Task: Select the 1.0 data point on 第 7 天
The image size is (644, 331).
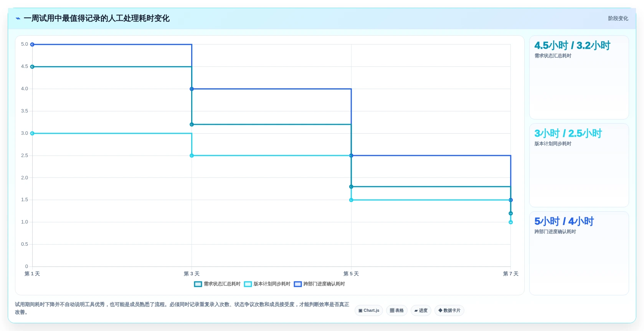Action: click(x=511, y=222)
